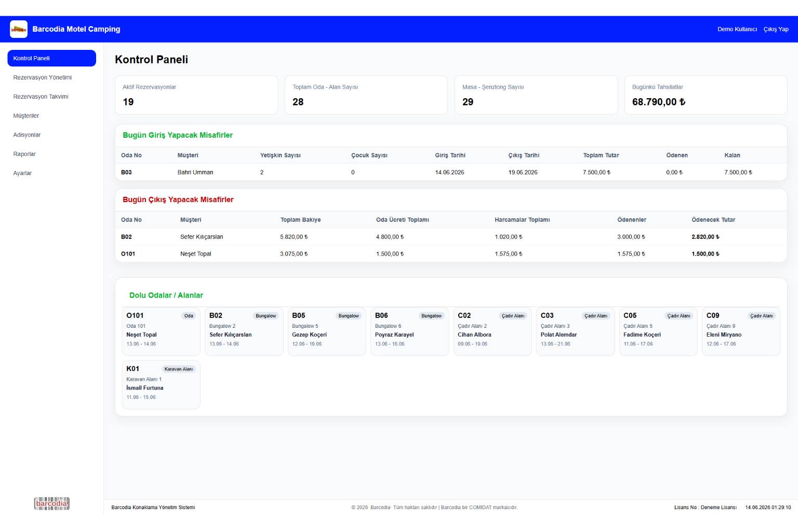Click the barcodia barcode logo in sidebar footer
The width and height of the screenshot is (798, 532).
click(x=52, y=503)
